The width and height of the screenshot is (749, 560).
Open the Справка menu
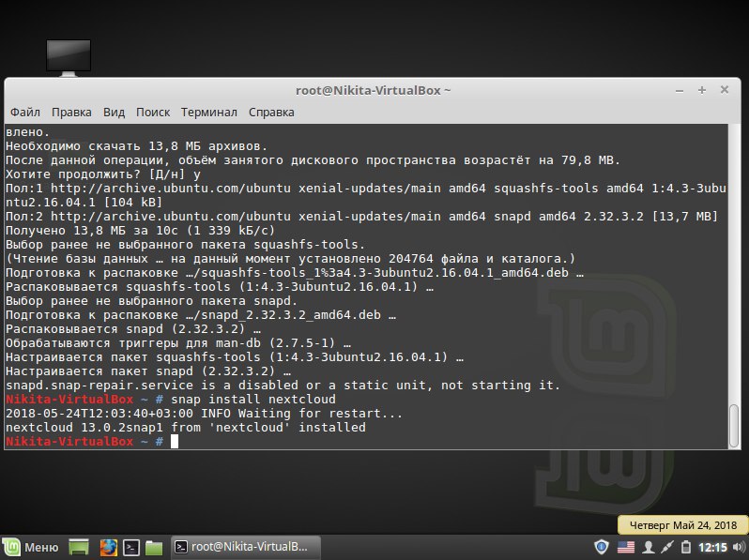click(271, 113)
